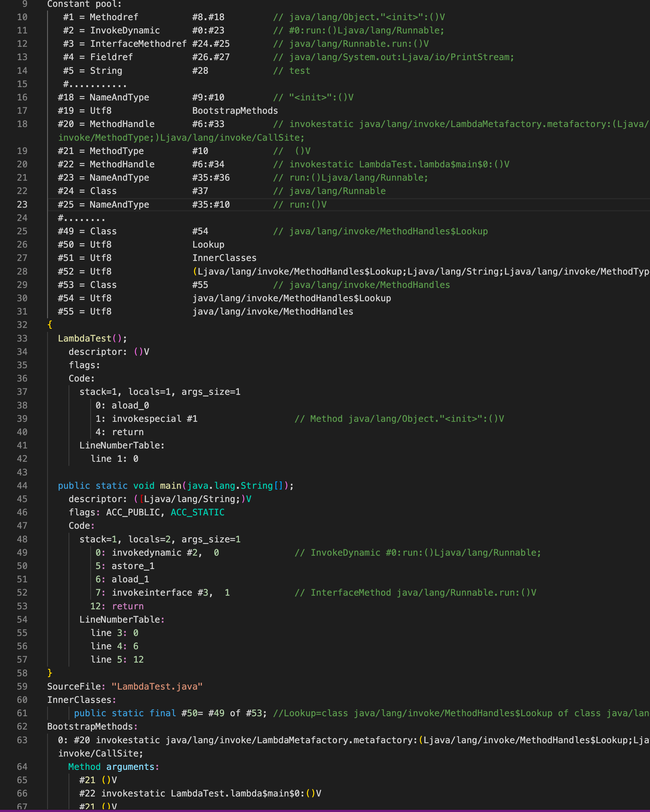Click the "Constant pool:" heading text
This screenshot has height=812, width=650.
84,4
